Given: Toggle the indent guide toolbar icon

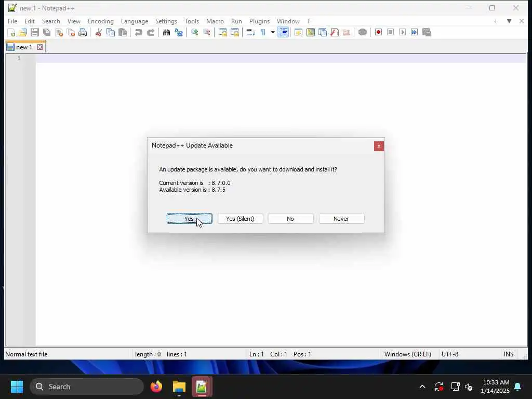Looking at the screenshot, I should [283, 32].
